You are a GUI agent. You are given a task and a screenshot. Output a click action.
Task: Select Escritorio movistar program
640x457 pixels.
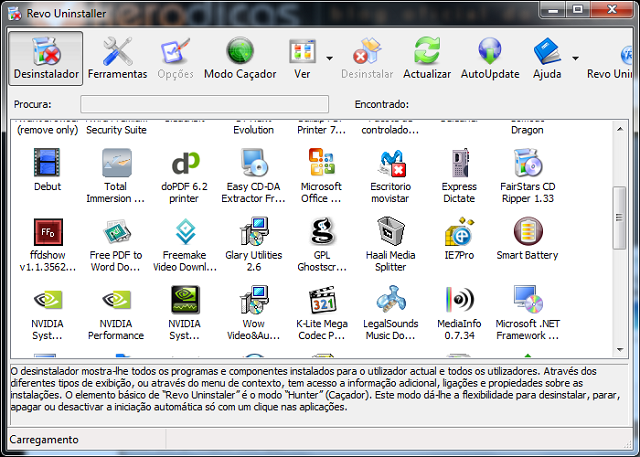[x=391, y=175]
